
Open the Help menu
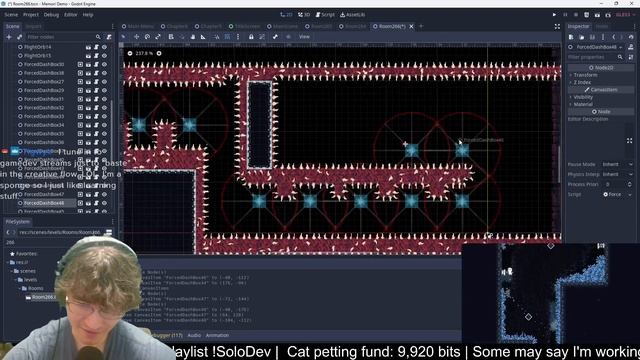[88, 15]
